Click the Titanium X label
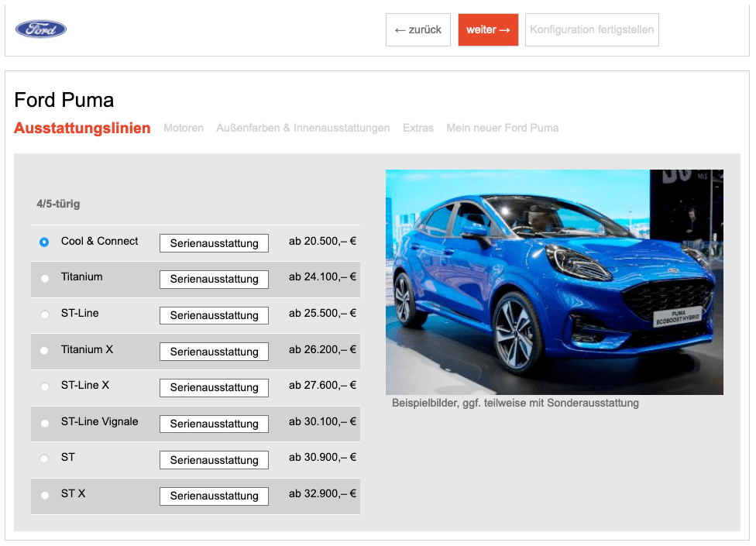 [87, 349]
